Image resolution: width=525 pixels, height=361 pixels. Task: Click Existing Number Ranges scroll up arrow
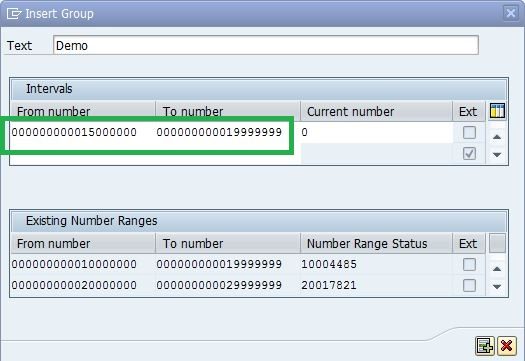tap(497, 269)
